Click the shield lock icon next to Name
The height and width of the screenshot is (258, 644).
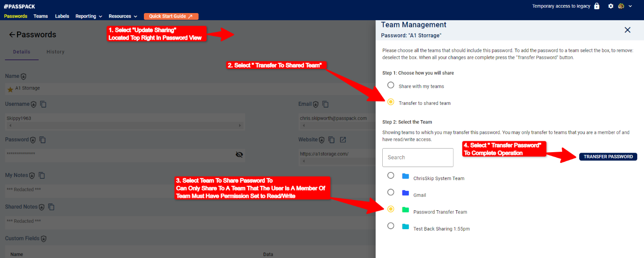23,77
